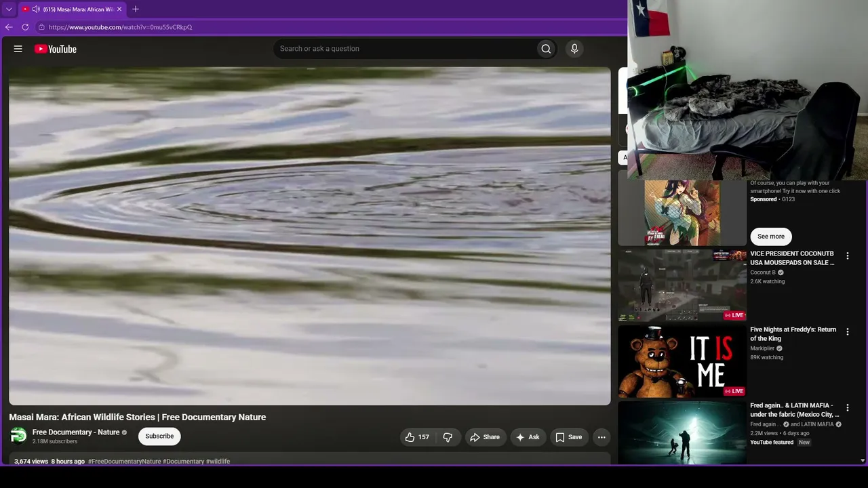Viewport: 868px width, 488px height.
Task: Open Fred again.. & LATIN MAFIA title
Action: click(x=795, y=410)
